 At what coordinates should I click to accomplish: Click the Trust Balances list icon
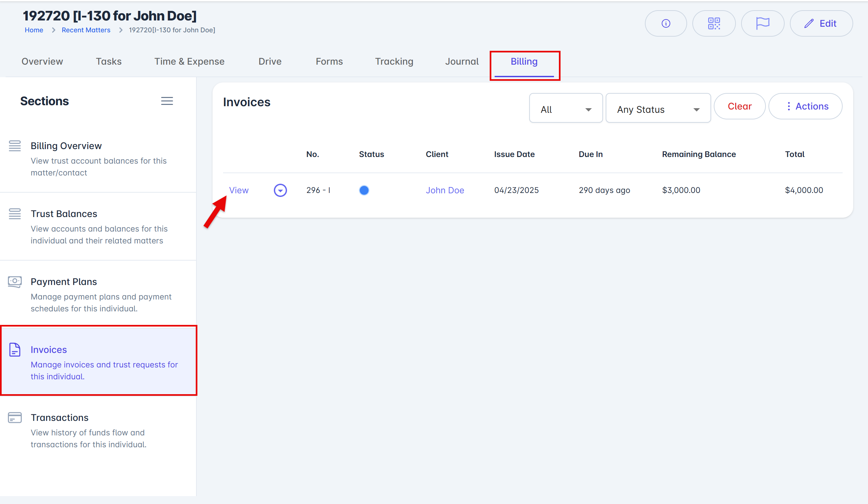(15, 214)
